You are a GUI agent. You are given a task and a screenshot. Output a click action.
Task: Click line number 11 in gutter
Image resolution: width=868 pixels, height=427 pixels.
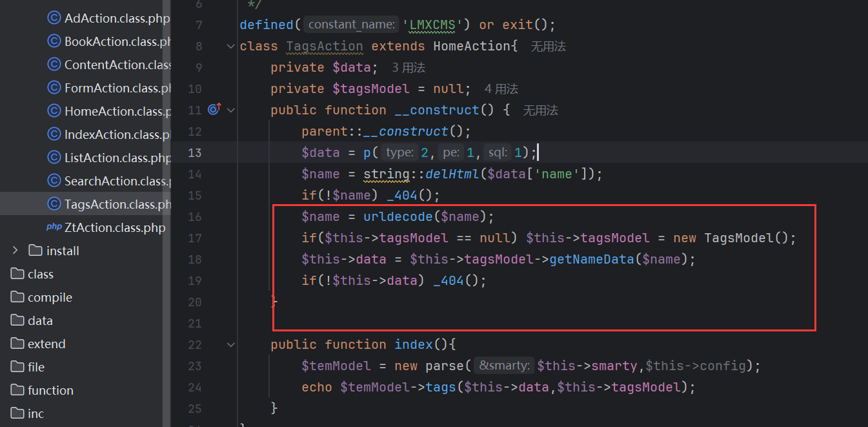195,110
